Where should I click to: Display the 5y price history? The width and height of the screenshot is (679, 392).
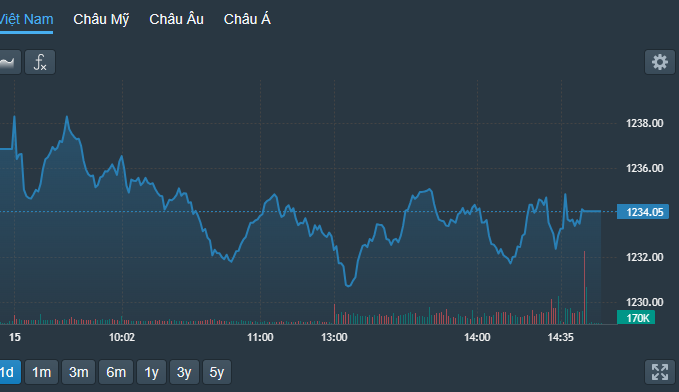coord(217,372)
